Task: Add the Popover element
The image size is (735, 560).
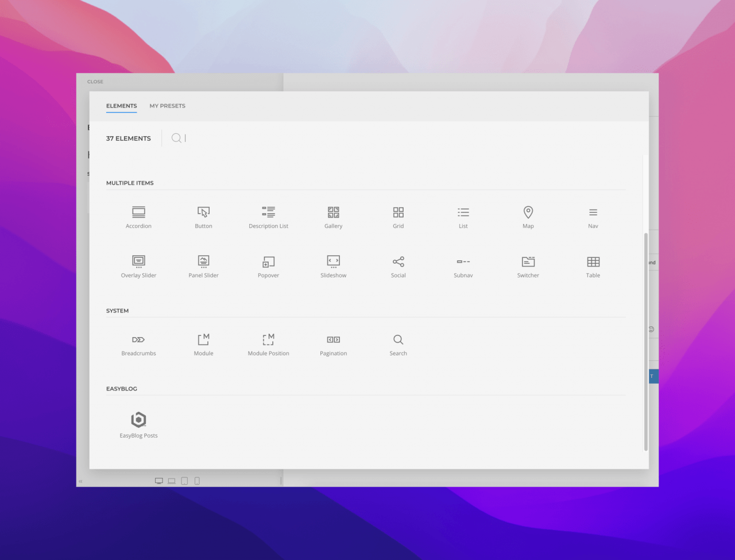Action: [x=268, y=267]
